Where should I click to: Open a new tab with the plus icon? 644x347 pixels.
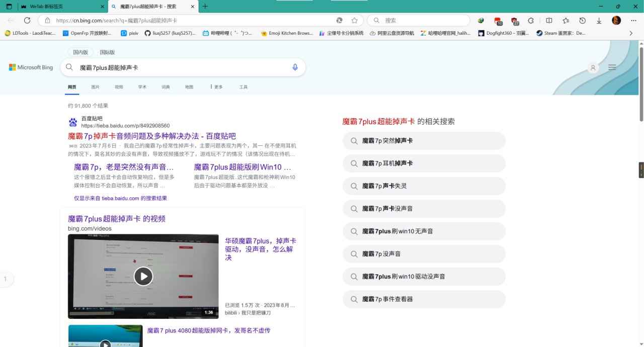pos(205,7)
